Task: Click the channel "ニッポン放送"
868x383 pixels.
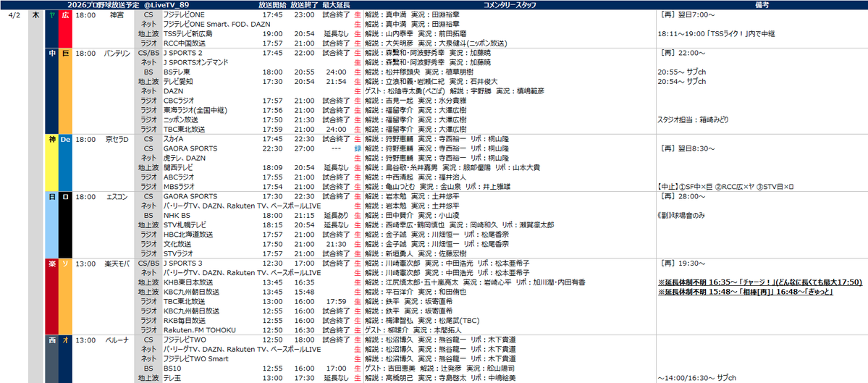Action: pos(180,119)
